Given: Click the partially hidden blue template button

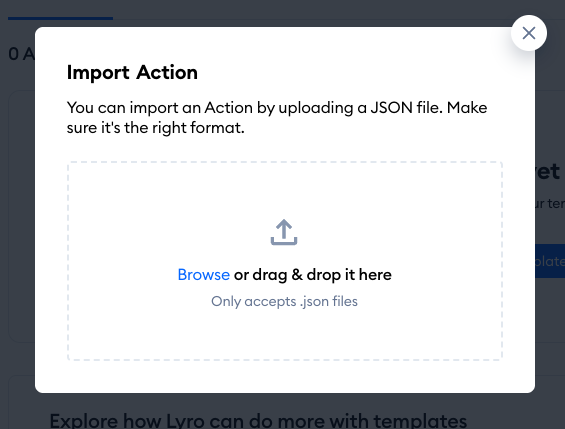Looking at the screenshot, I should tap(550, 261).
